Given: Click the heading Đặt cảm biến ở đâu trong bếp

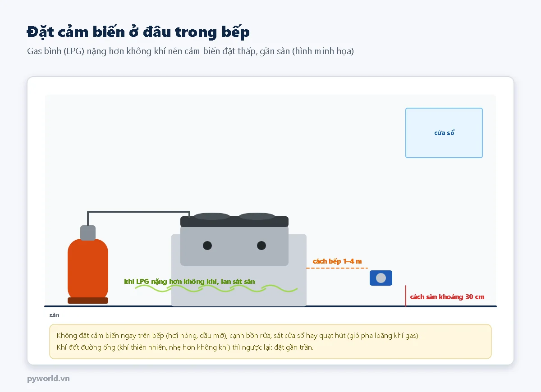Looking at the screenshot, I should (138, 32).
